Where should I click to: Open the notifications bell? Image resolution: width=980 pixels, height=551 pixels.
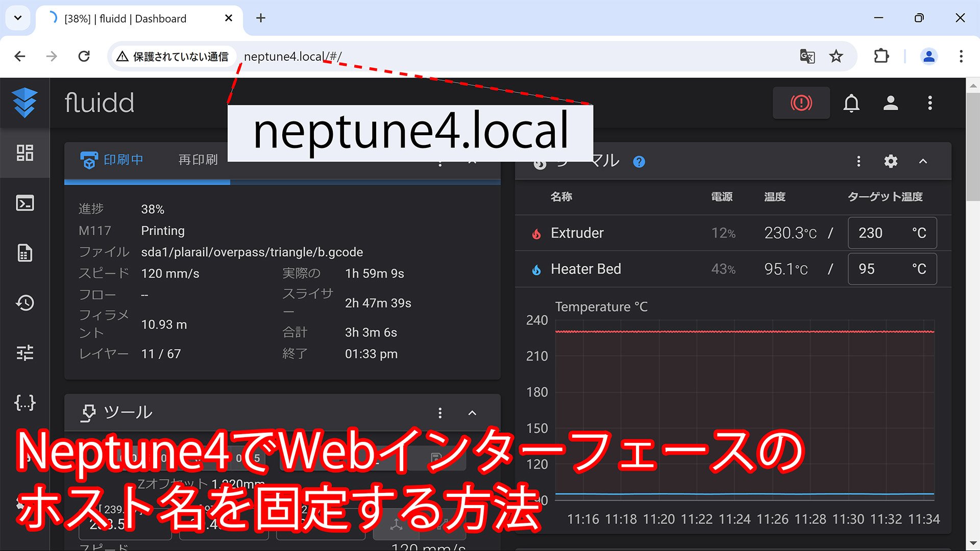(851, 103)
